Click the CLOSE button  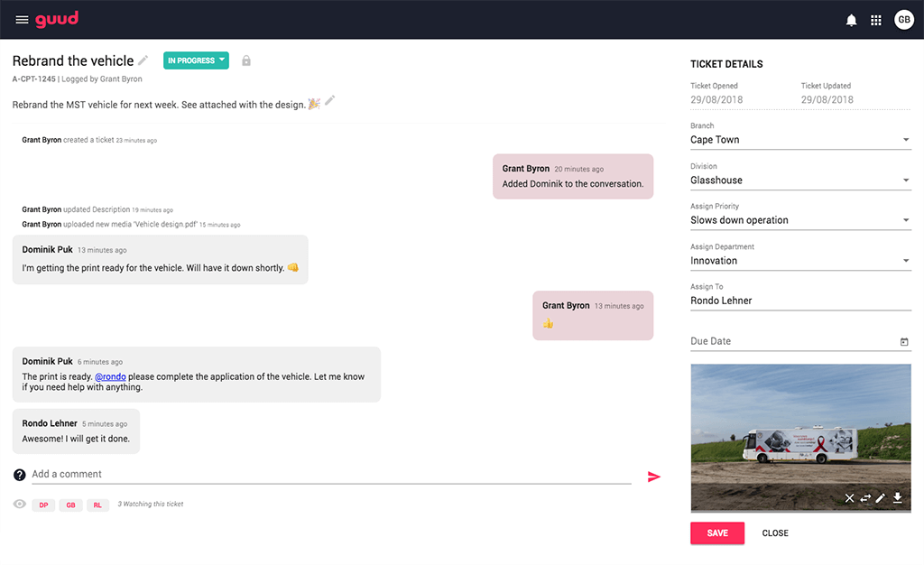pyautogui.click(x=775, y=533)
